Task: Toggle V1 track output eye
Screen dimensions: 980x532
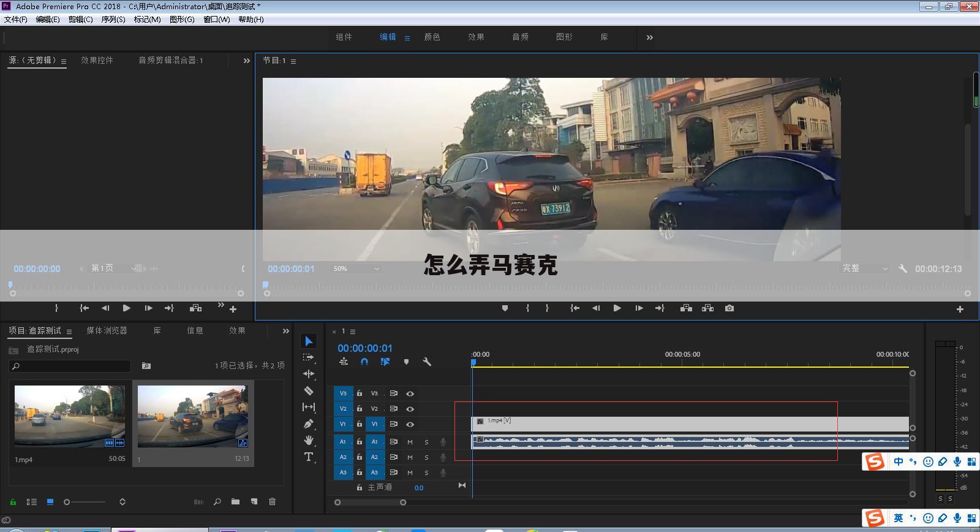Action: pyautogui.click(x=410, y=424)
